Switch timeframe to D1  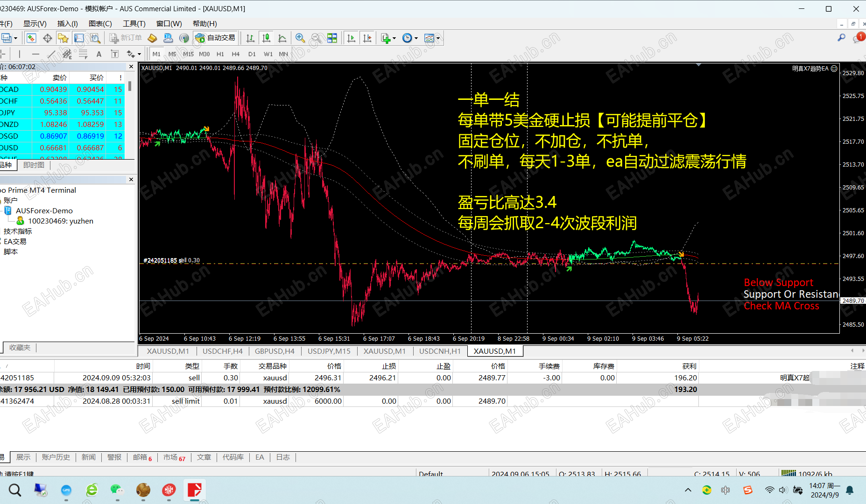252,54
